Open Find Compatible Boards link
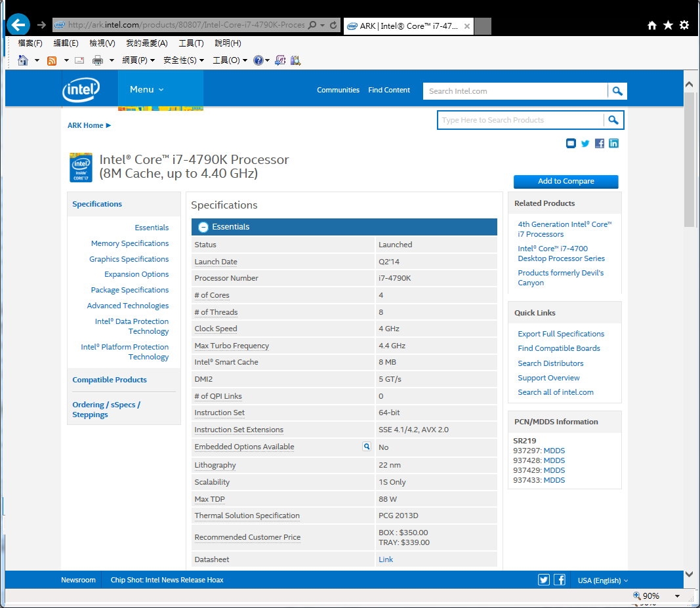The height and width of the screenshot is (608, 700). (558, 348)
